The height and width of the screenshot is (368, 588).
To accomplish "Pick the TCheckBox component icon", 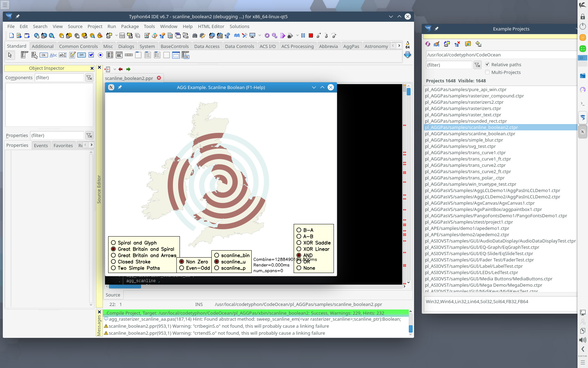I will click(x=91, y=55).
